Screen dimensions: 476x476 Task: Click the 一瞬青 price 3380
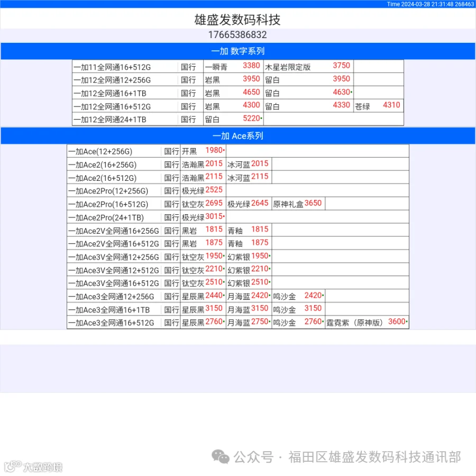pyautogui.click(x=251, y=66)
